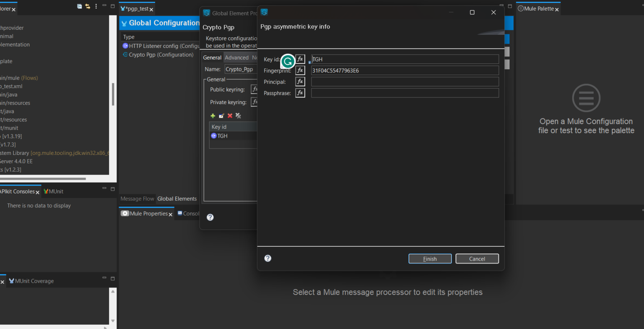
Task: Toggle Link with Editor in Package Explorer
Action: coord(88,6)
